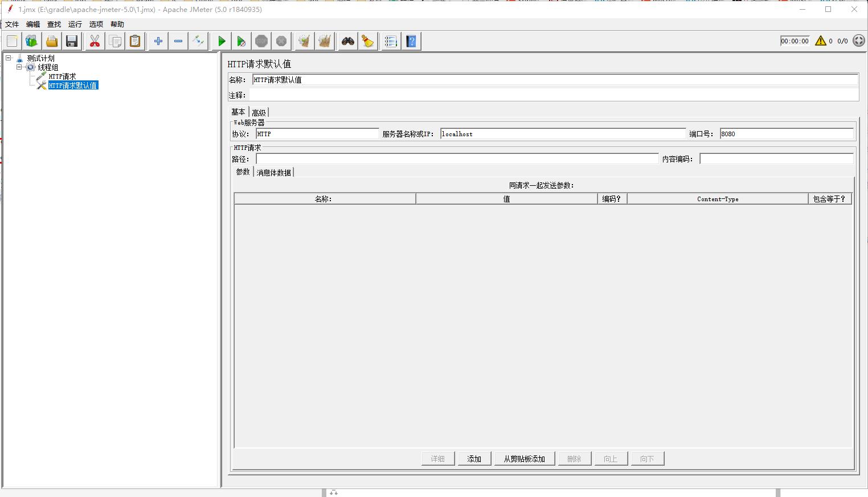Screen dimensions: 868x497
Task: Click the 编码? column header
Action: pyautogui.click(x=612, y=199)
